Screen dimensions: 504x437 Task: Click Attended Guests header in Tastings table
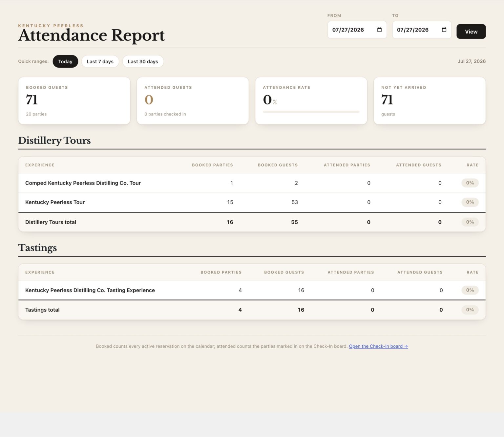(x=420, y=272)
